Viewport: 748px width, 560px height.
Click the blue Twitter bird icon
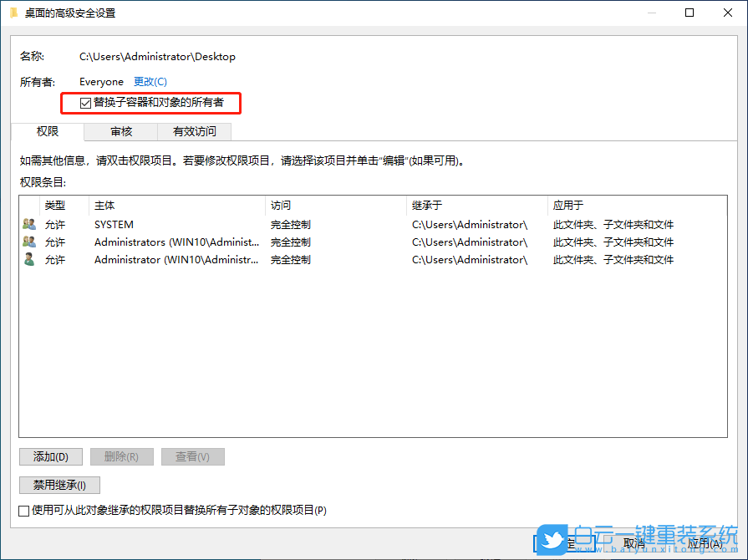click(552, 541)
